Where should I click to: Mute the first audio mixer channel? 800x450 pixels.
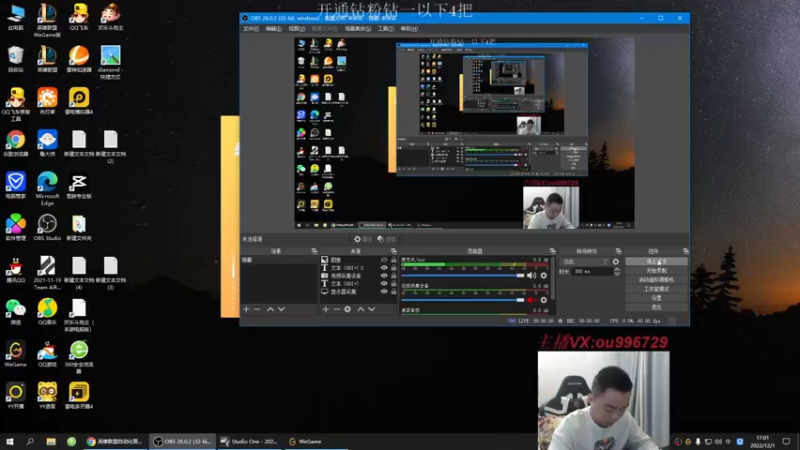pos(532,275)
